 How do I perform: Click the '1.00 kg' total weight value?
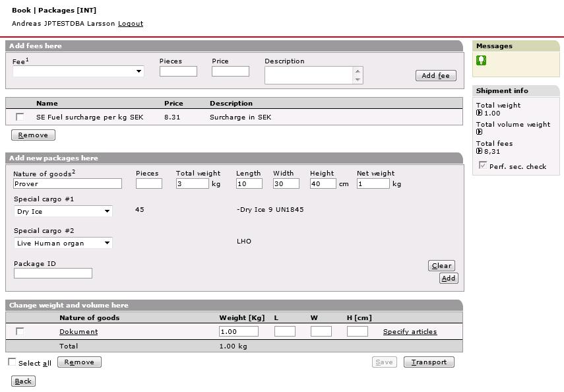(233, 346)
